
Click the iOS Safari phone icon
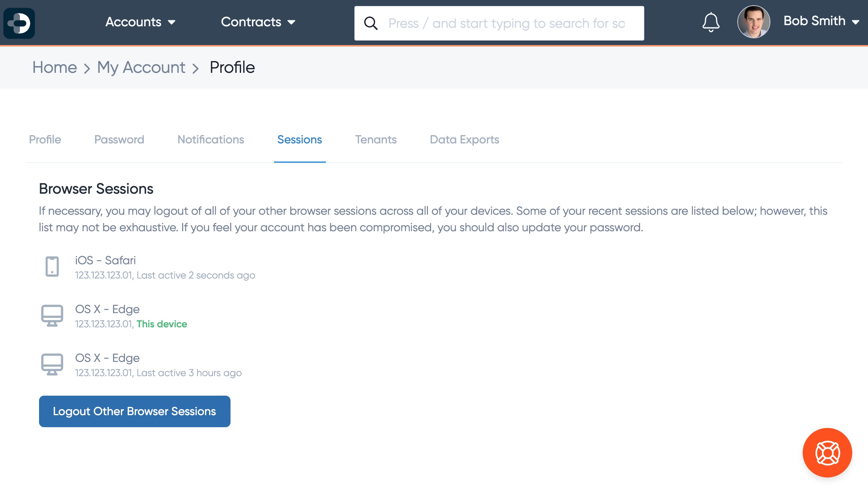pyautogui.click(x=52, y=267)
